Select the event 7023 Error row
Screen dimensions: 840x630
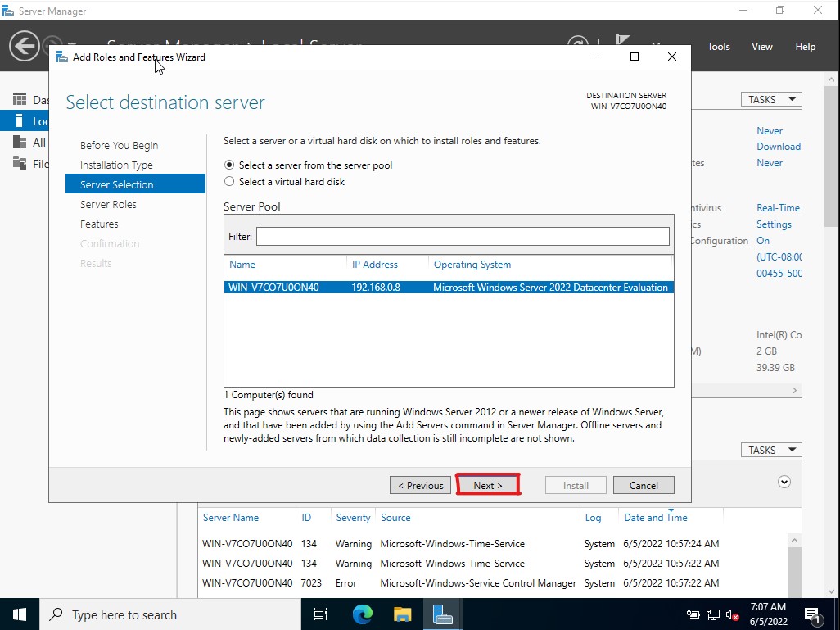461,582
